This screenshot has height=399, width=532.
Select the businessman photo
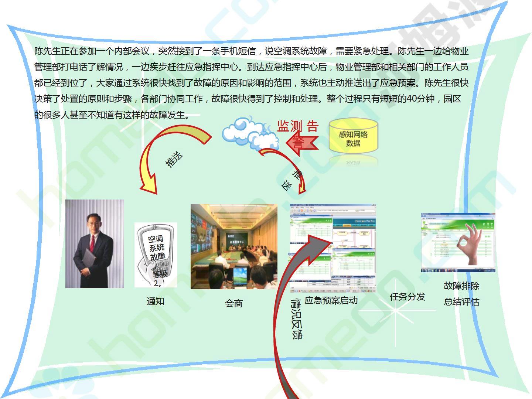[95, 244]
